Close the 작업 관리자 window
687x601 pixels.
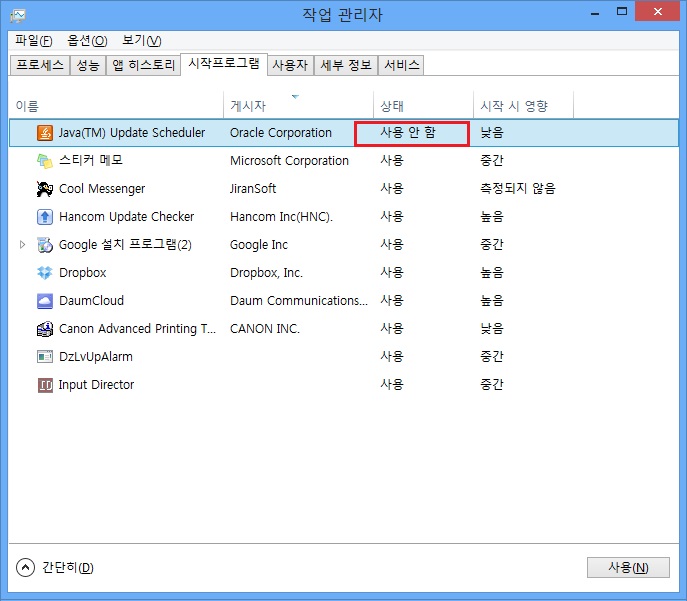pyautogui.click(x=657, y=12)
